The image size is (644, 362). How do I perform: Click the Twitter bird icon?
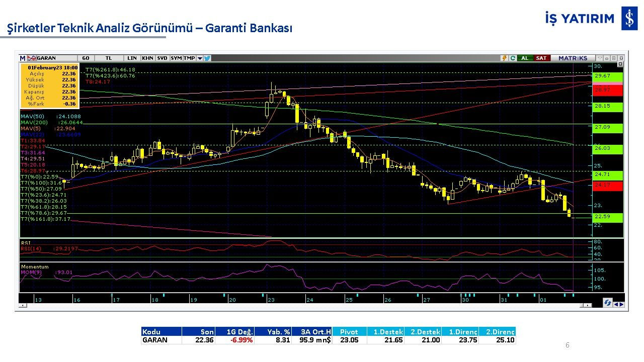click(207, 58)
